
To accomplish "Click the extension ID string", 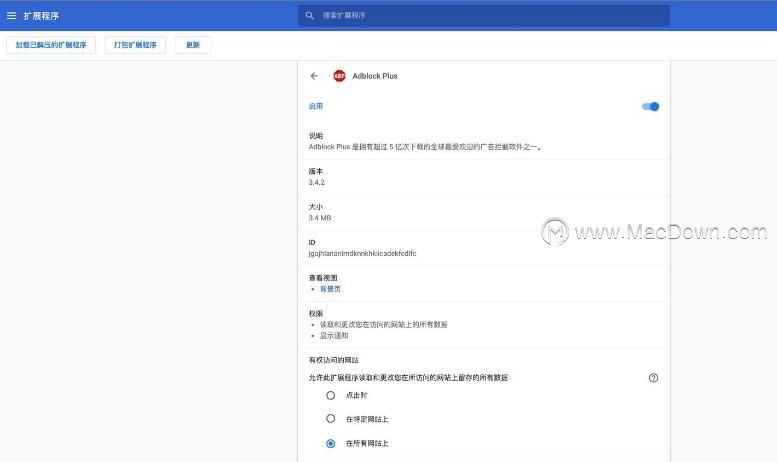I will click(x=362, y=253).
